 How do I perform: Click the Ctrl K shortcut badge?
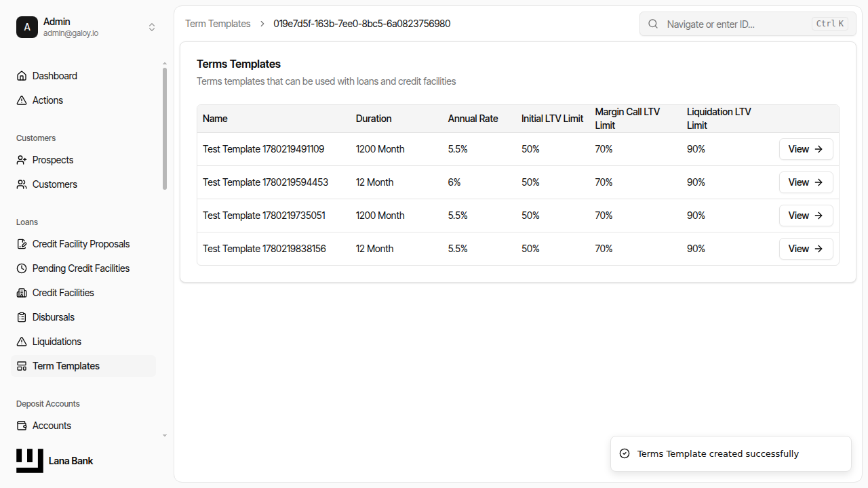click(830, 24)
